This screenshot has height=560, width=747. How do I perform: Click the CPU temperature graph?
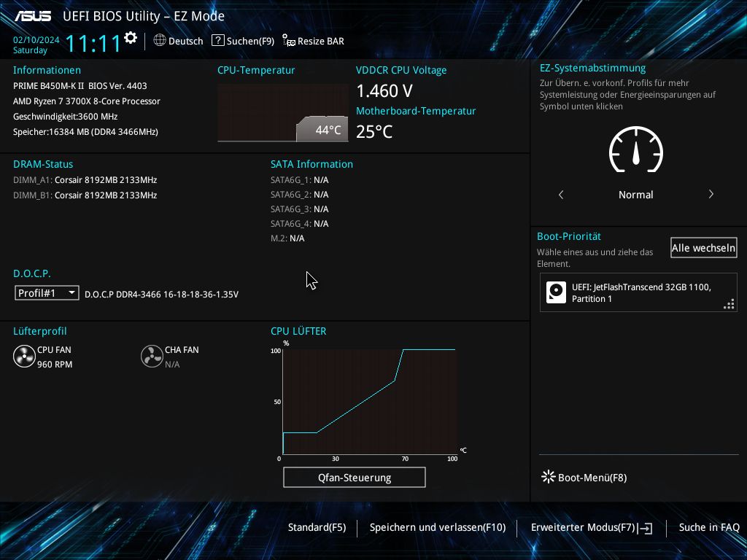click(x=283, y=113)
